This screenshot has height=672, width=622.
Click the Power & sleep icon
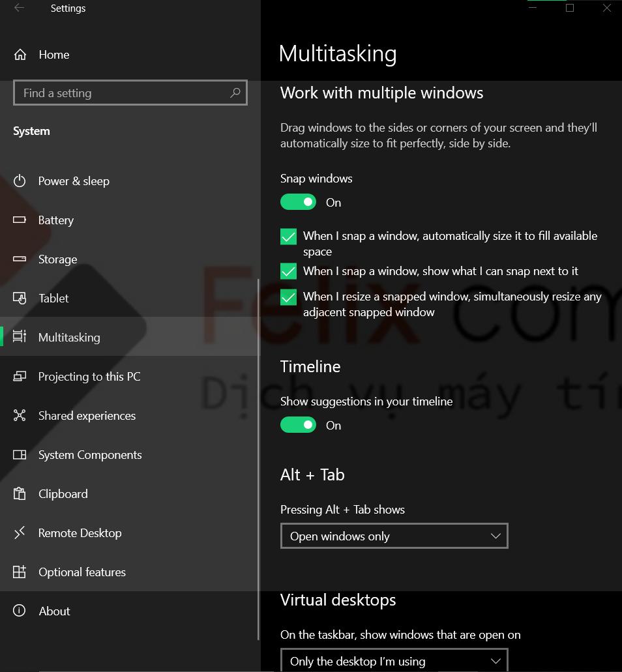pos(20,181)
